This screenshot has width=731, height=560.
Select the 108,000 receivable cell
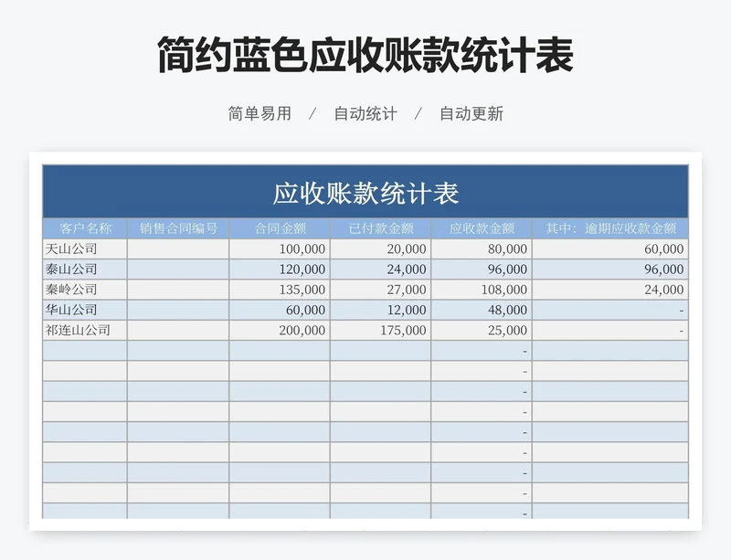482,290
